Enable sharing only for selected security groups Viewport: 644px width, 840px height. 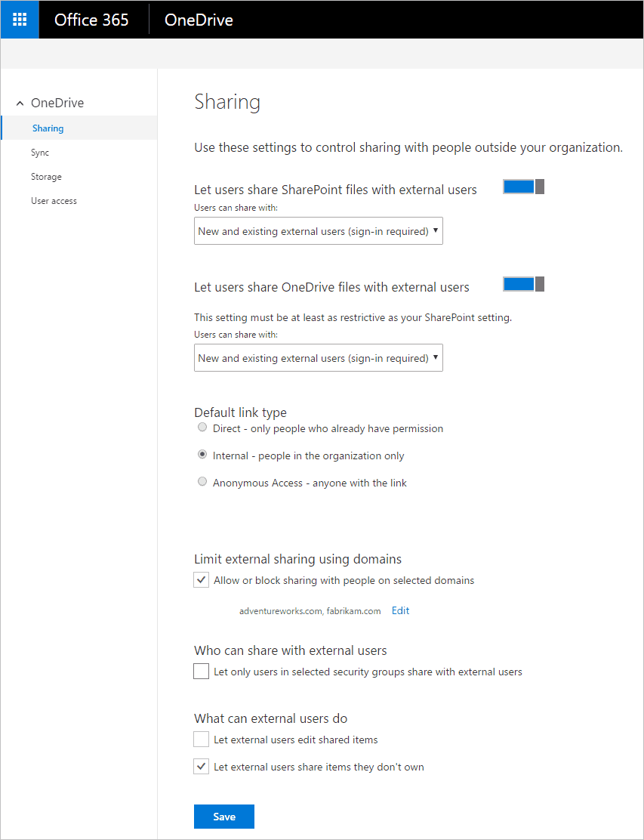(201, 671)
